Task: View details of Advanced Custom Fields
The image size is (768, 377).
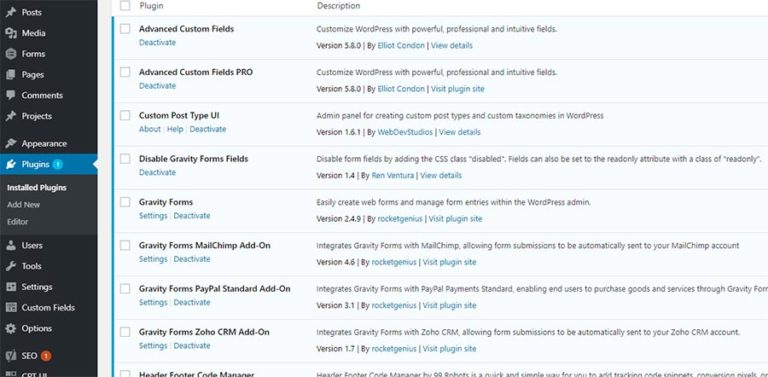Action: pos(452,46)
